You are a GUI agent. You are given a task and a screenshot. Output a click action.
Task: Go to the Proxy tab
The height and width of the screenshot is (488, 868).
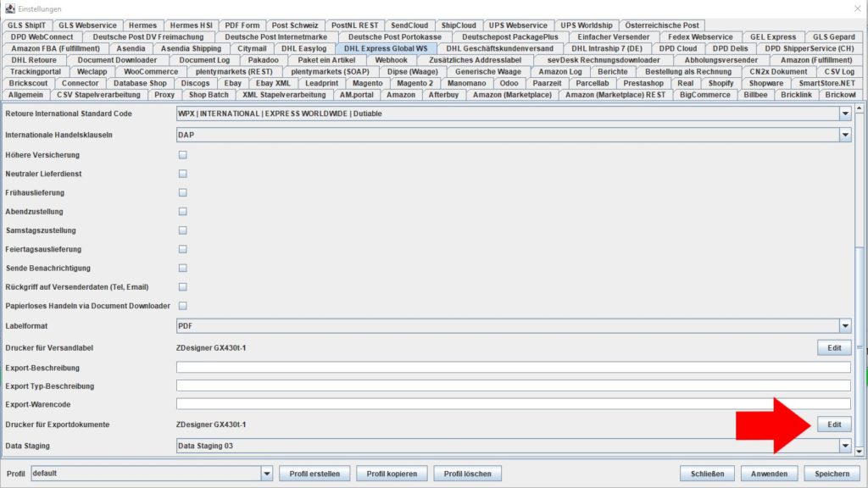pyautogui.click(x=164, y=95)
